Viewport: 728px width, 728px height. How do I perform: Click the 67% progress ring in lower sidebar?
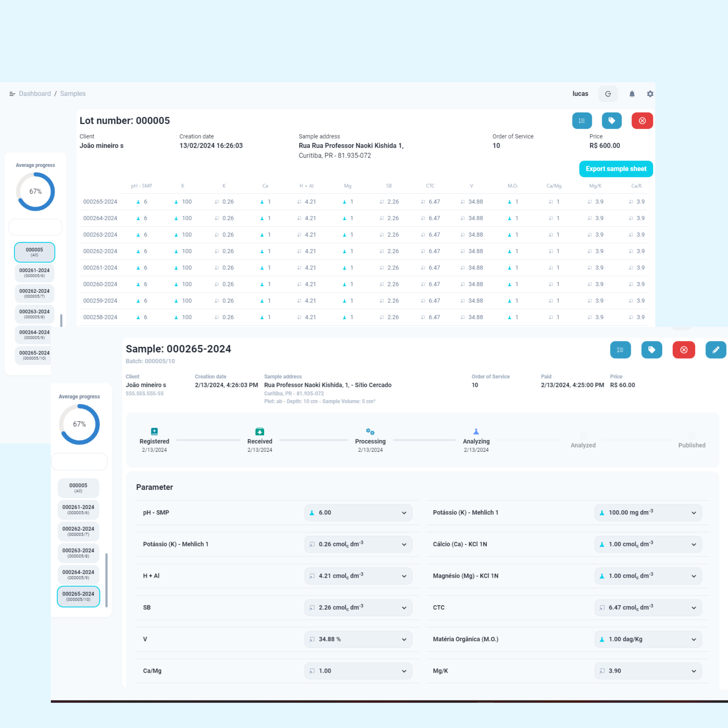[79, 424]
